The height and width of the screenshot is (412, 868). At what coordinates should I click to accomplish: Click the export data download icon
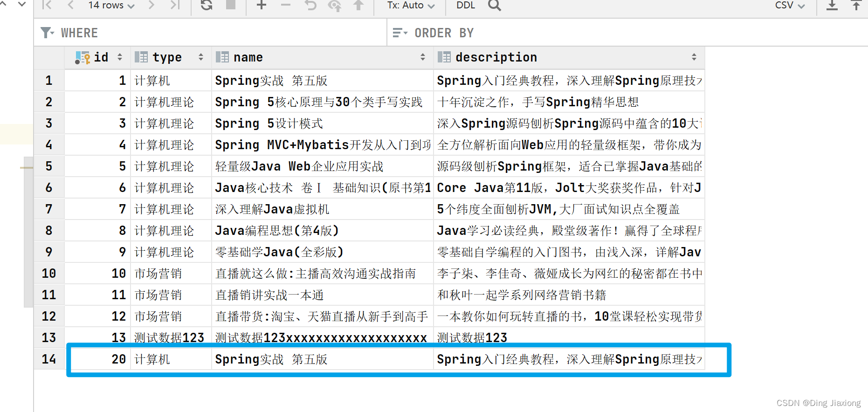(832, 5)
